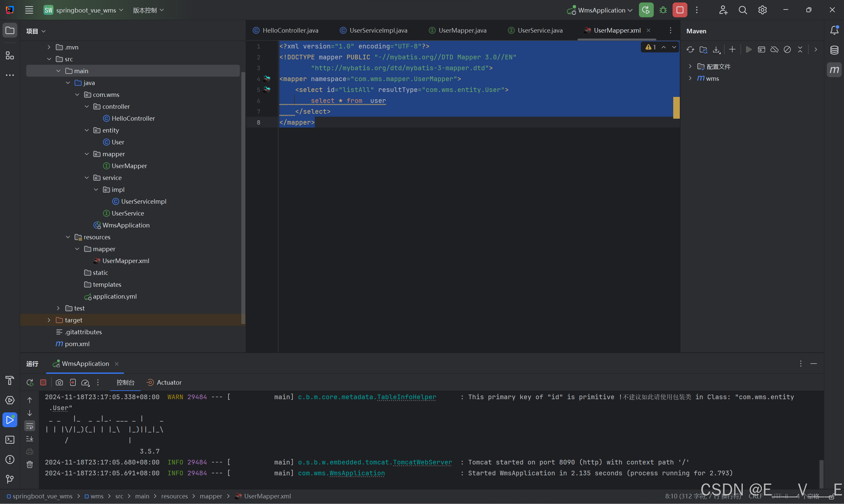Viewport: 844px width, 504px height.
Task: Open the Git tool window icon
Action: (x=10, y=479)
